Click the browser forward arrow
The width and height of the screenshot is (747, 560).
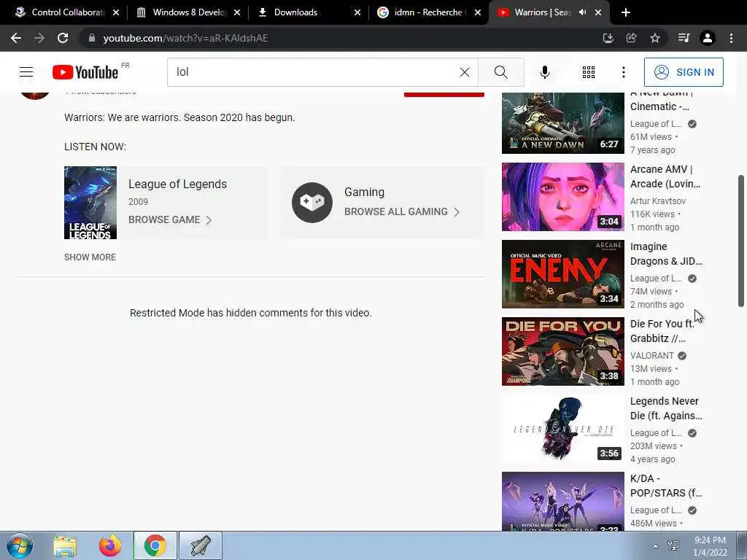[x=39, y=38]
